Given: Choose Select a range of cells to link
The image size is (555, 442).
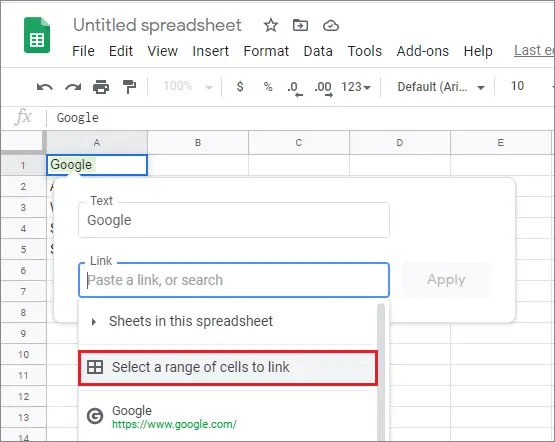Looking at the screenshot, I should coord(228,367).
